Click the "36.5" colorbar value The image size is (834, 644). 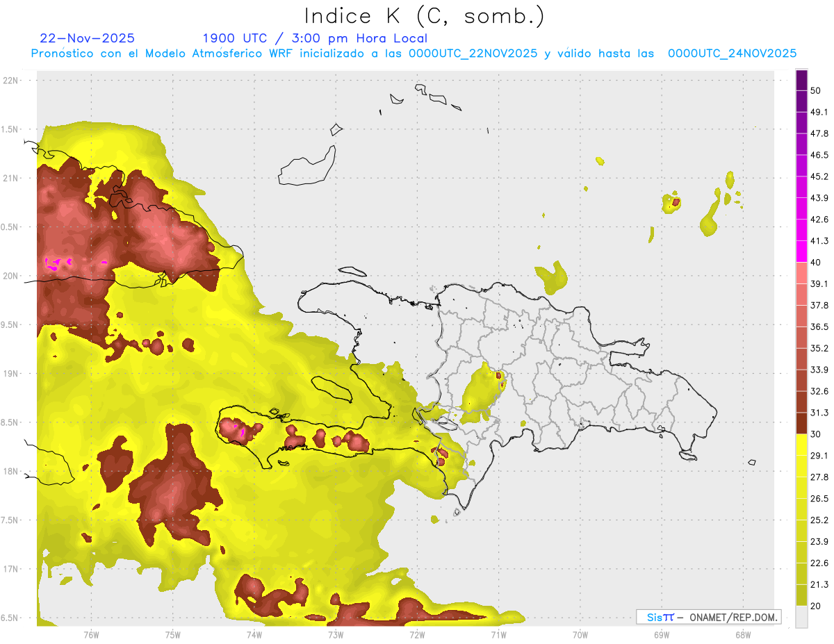coord(819,327)
